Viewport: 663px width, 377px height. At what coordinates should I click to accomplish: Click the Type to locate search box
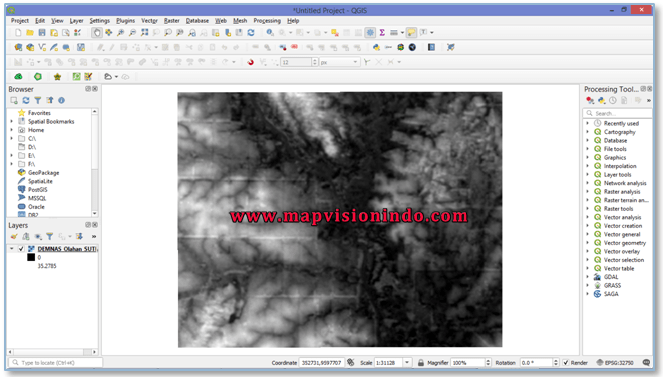55,363
